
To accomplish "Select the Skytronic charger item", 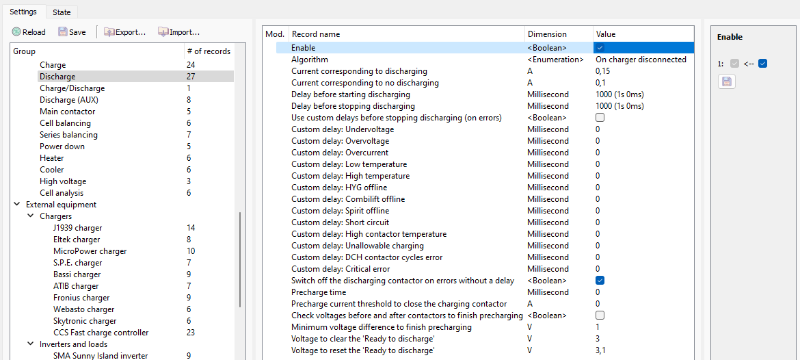I will (85, 321).
